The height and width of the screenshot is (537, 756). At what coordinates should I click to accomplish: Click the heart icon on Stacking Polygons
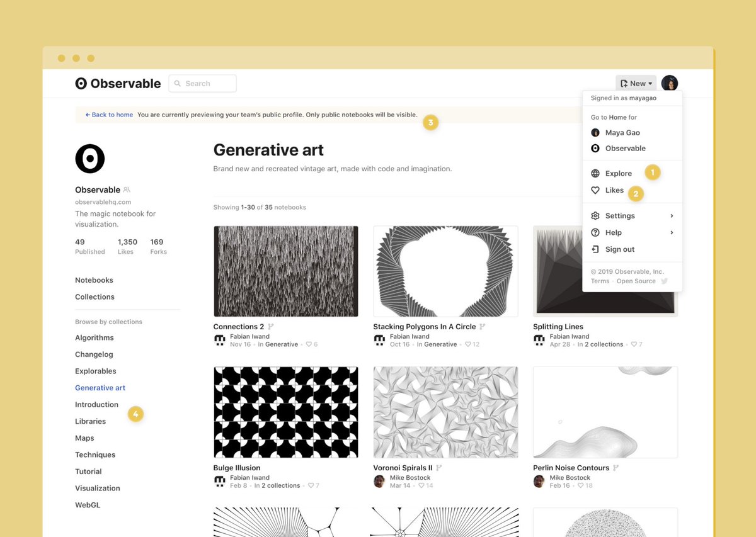coord(468,344)
